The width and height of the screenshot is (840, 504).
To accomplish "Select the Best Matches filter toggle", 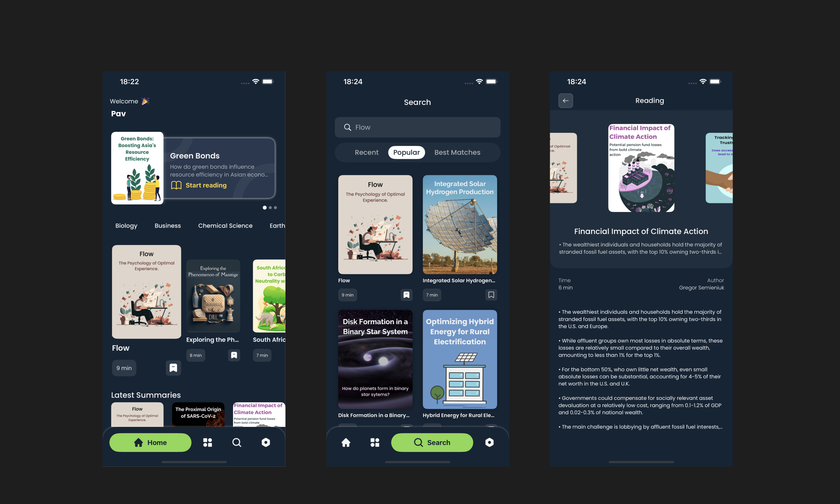I will [457, 152].
